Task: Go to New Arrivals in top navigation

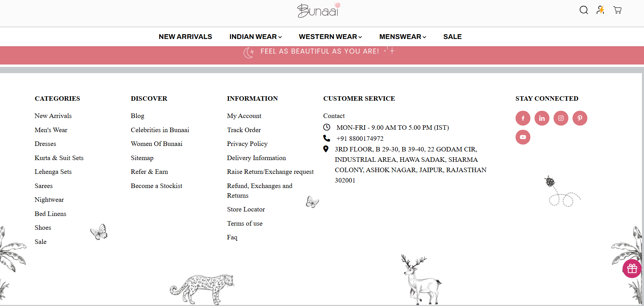Action: coord(185,37)
